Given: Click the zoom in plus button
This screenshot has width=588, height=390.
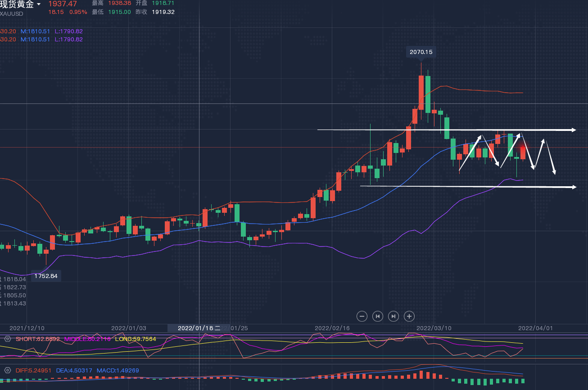Looking at the screenshot, I should tap(409, 316).
